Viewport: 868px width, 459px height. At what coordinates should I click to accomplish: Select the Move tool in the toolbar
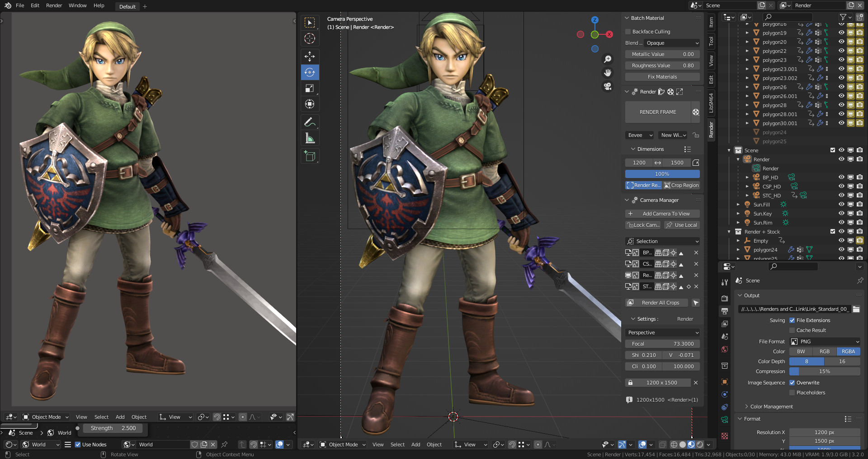(310, 56)
